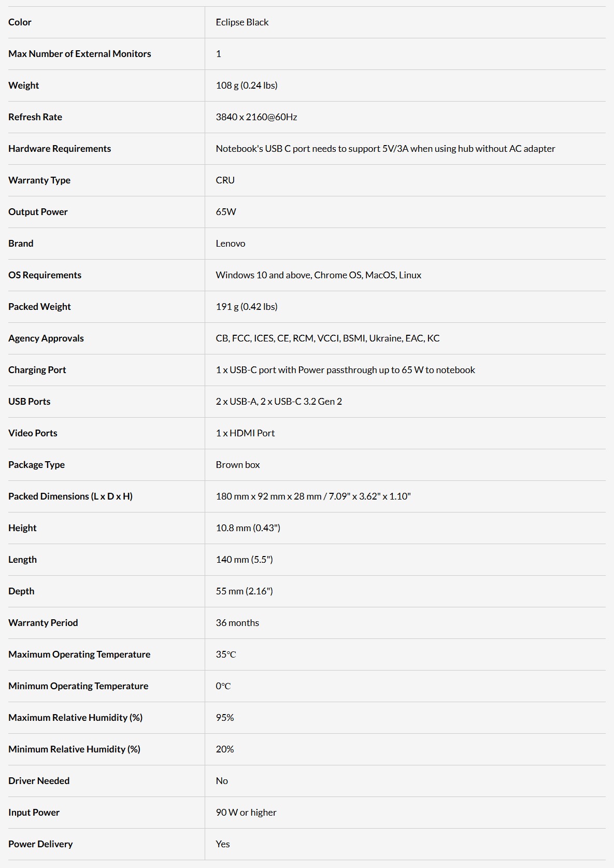
Task: Select the Maximum Relative Humidity 95% value
Action: [225, 718]
